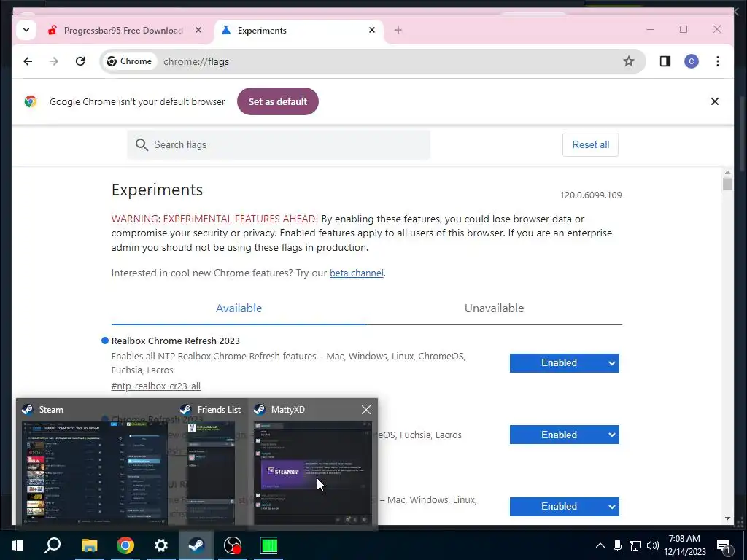
Task: Open the #ntp-realbox-cr23-all anchor link
Action: point(156,386)
